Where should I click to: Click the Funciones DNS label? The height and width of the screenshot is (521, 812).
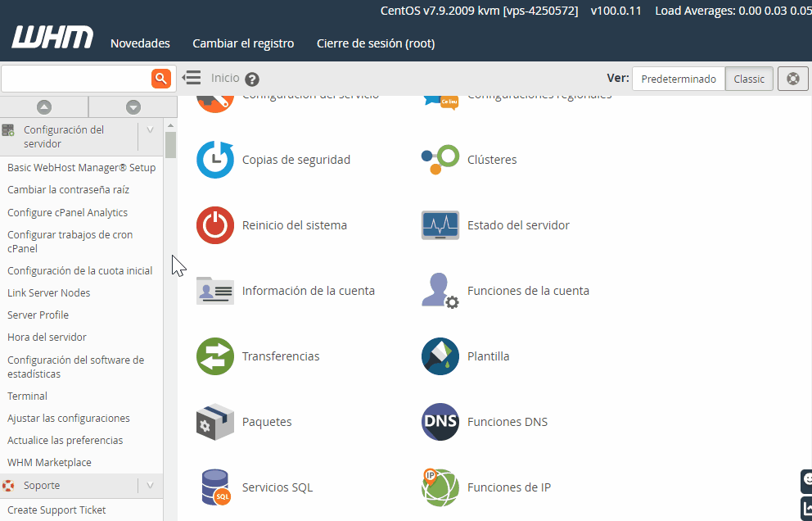coord(508,422)
